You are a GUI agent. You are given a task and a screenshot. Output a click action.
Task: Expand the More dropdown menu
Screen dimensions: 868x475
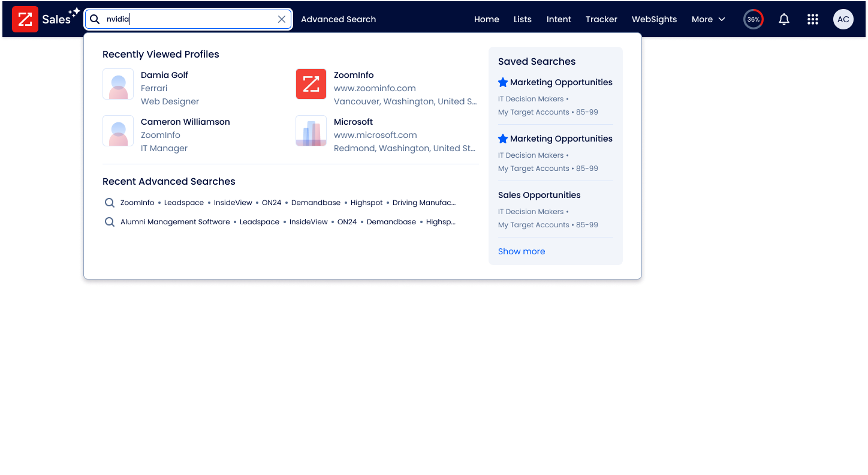coord(709,19)
